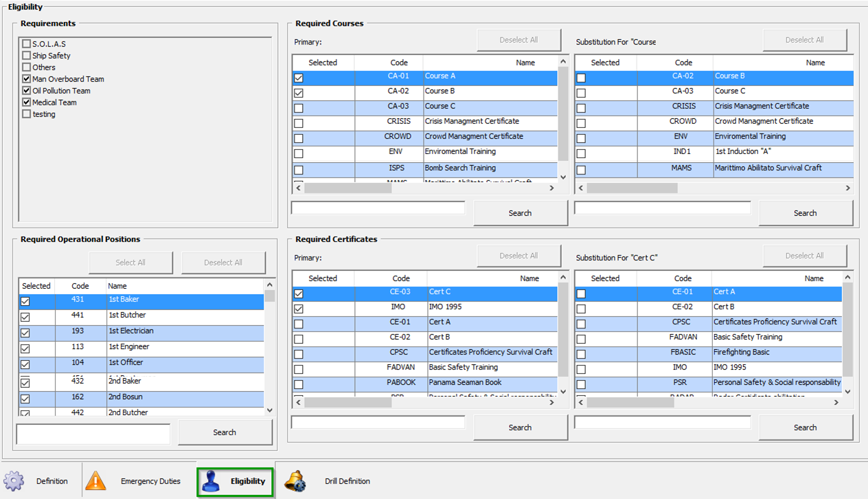Click the down arrow of Primary courses scrollbar
This screenshot has height=499, width=868.
562,176
